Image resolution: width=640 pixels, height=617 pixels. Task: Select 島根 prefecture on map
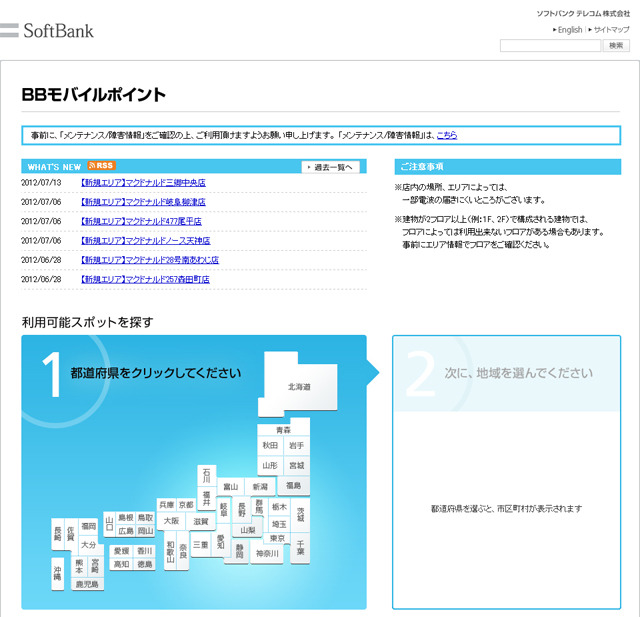click(126, 517)
